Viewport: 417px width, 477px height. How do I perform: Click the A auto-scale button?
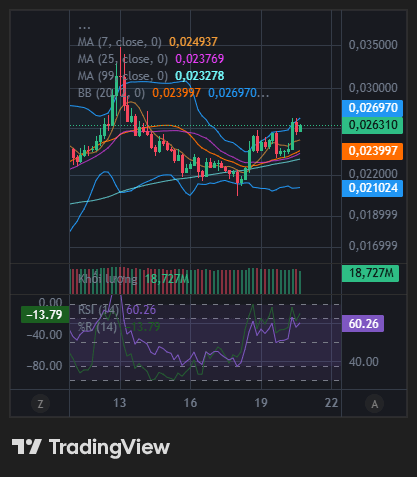pyautogui.click(x=374, y=404)
